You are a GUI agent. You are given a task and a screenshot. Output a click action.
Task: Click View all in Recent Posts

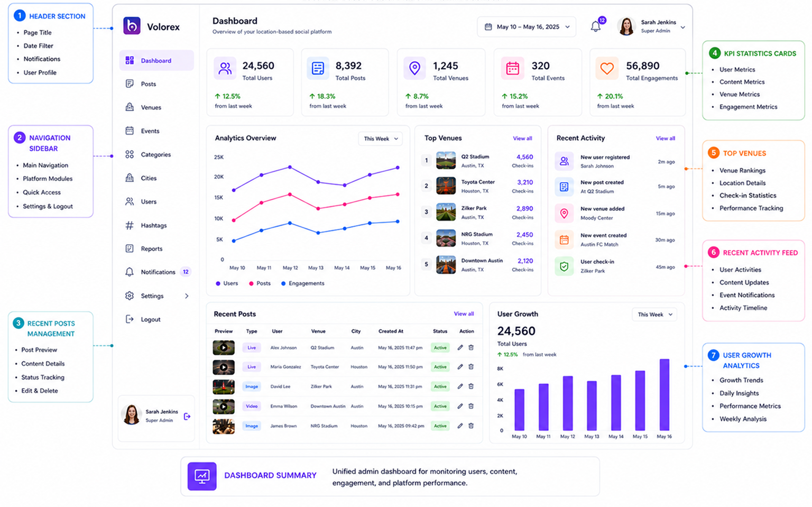pos(464,314)
